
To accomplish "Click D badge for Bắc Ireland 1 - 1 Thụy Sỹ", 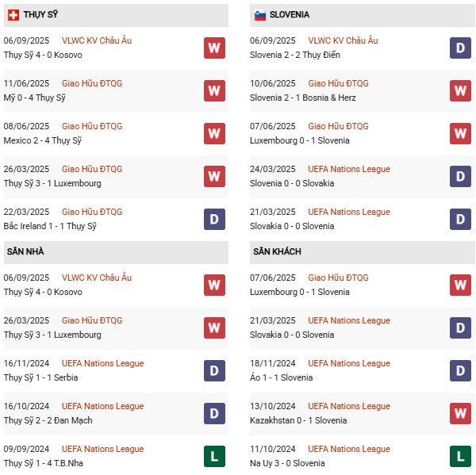I will click(x=214, y=219).
